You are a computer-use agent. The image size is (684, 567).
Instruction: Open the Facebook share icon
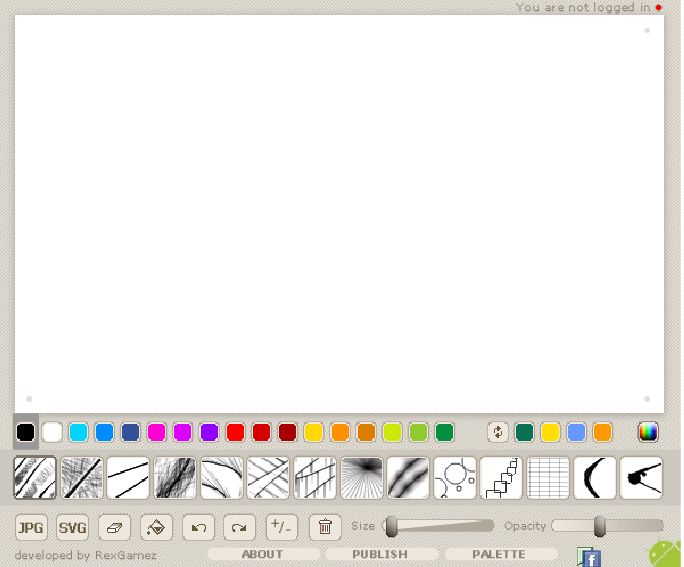590,558
